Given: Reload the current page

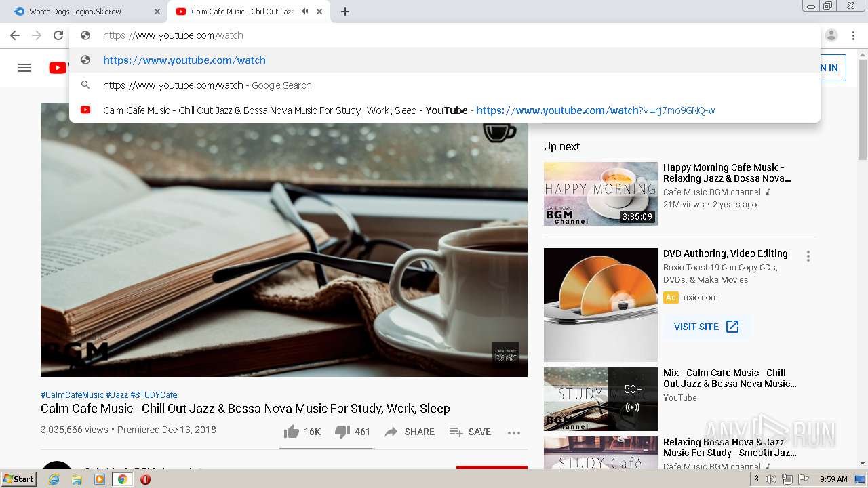Looking at the screenshot, I should 58,35.
